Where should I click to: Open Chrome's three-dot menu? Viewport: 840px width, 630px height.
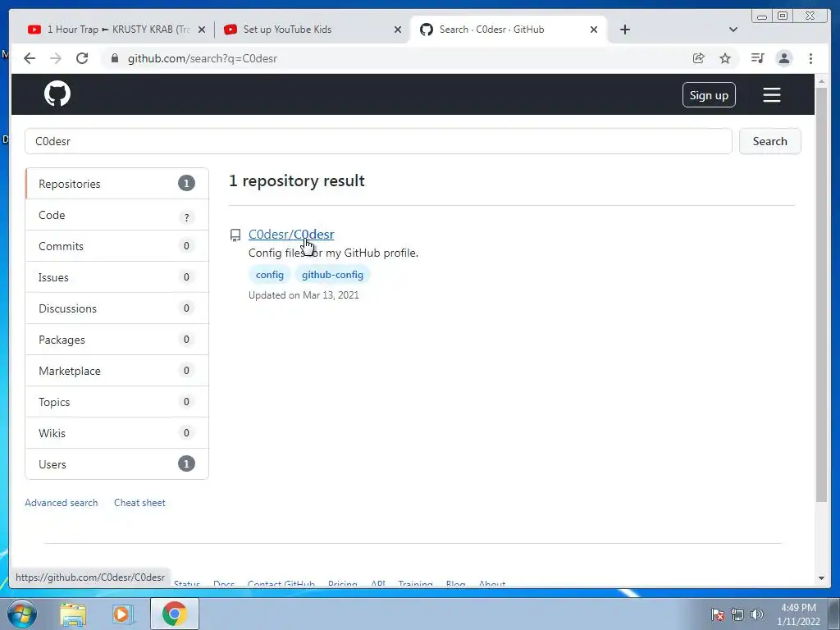[810, 58]
